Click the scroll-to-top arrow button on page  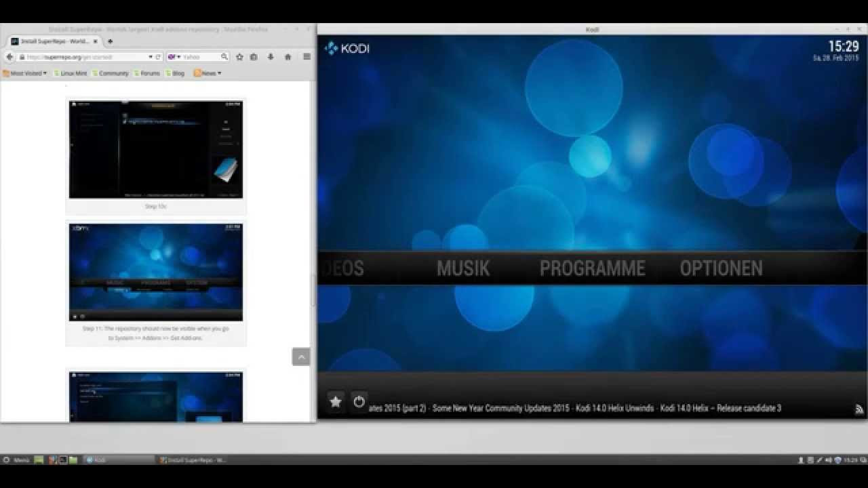(x=301, y=357)
